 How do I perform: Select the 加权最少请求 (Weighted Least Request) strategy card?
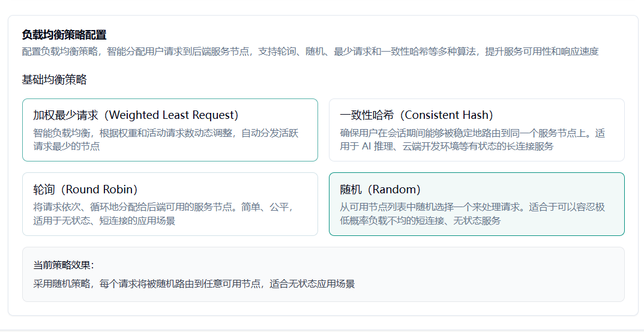[170, 130]
